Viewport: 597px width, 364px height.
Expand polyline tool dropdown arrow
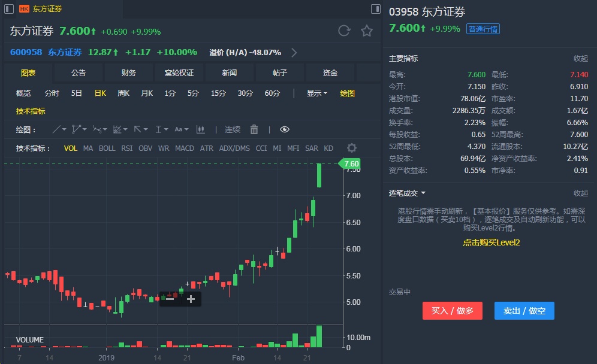pyautogui.click(x=85, y=130)
